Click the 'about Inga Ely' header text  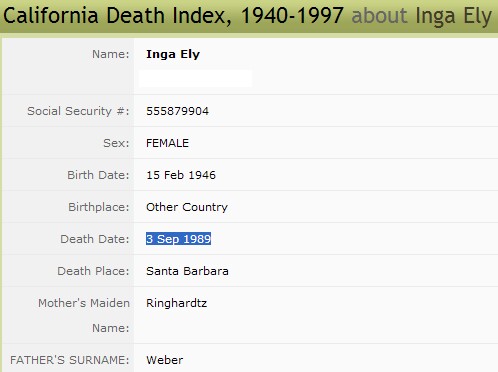422,16
